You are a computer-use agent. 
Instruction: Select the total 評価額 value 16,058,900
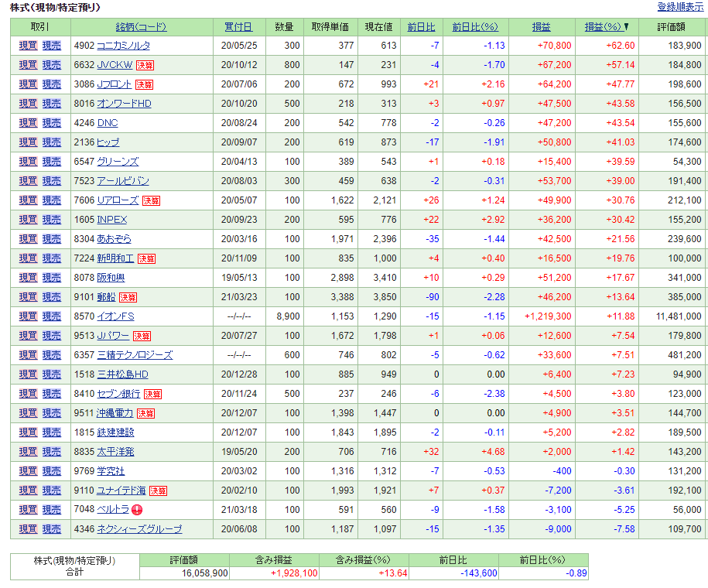pos(204,573)
